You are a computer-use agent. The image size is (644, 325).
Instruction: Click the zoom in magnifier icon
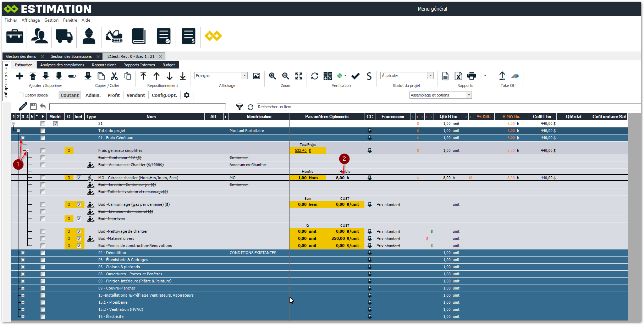click(273, 76)
